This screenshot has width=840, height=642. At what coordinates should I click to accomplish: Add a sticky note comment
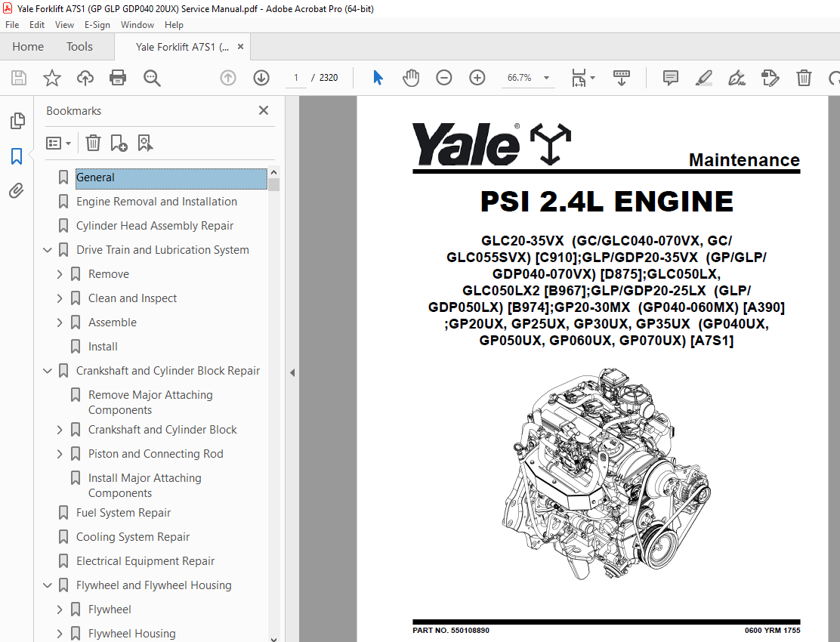click(x=670, y=79)
